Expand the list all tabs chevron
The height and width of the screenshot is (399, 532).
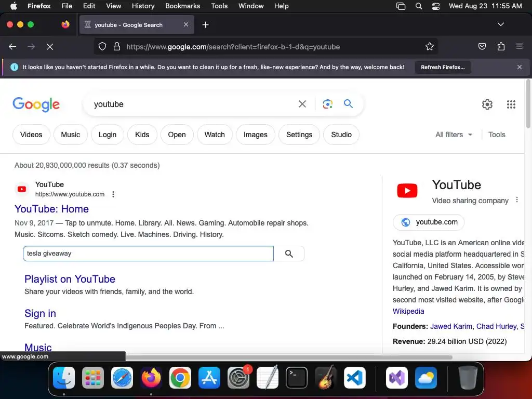[500, 24]
